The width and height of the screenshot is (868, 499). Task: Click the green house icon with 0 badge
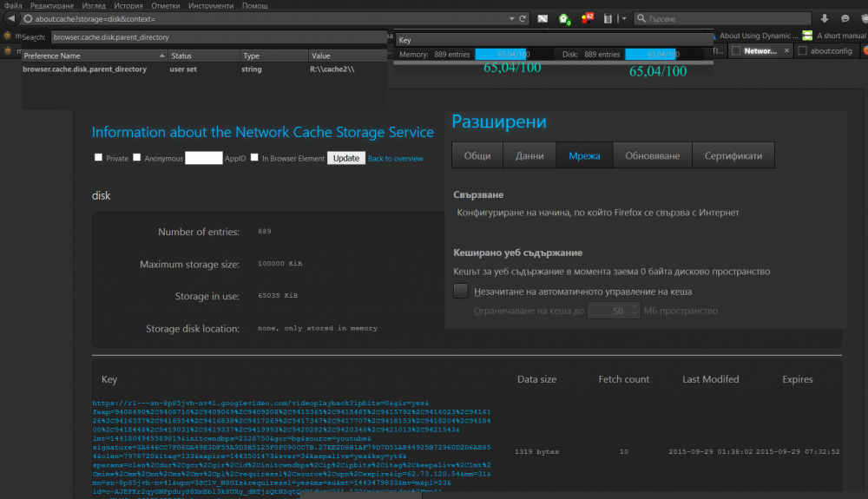564,19
